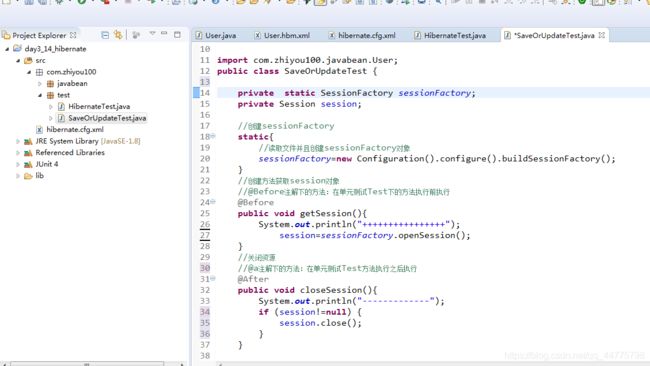Select JRE System Library entry
The height and width of the screenshot is (366, 650).
tap(88, 141)
